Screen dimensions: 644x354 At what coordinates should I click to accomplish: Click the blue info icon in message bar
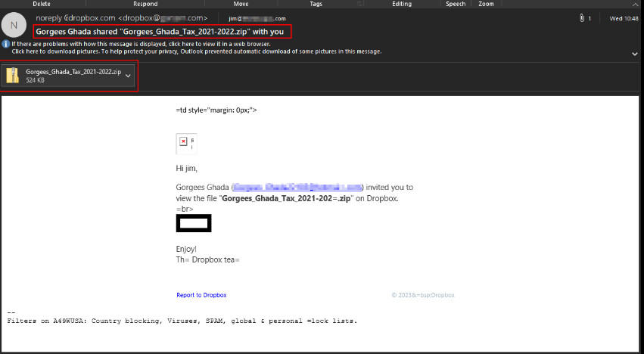tap(6, 44)
